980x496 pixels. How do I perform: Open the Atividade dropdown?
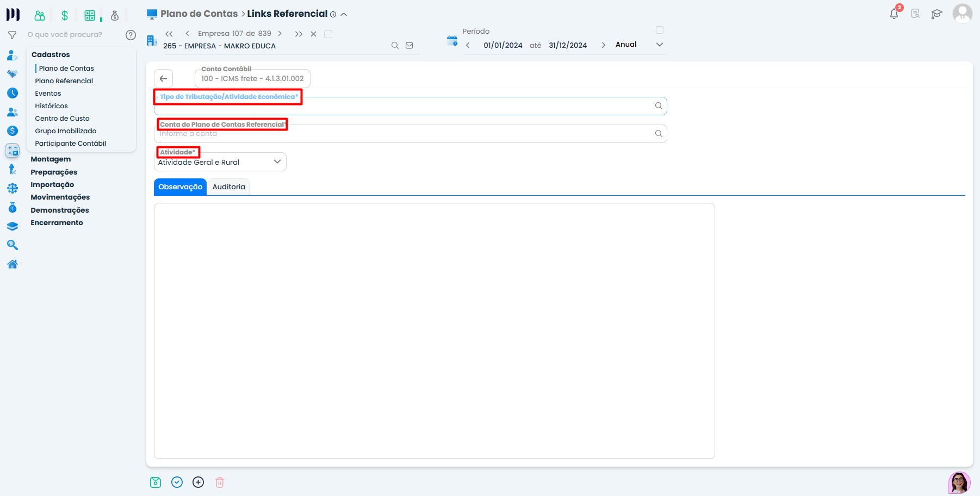(x=220, y=162)
